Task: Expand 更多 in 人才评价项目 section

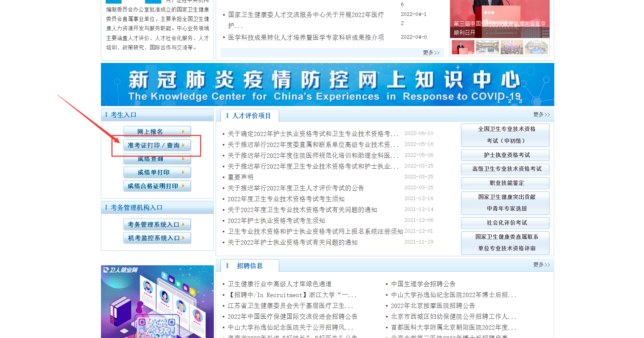Action: tap(541, 115)
